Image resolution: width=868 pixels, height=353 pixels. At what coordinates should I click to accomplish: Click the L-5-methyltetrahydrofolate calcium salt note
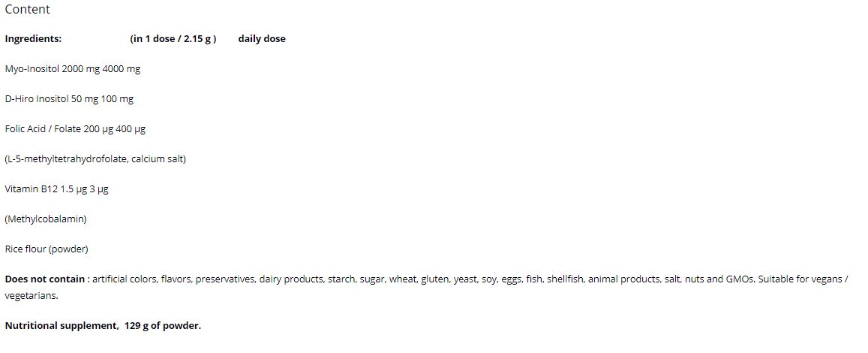[x=95, y=159]
